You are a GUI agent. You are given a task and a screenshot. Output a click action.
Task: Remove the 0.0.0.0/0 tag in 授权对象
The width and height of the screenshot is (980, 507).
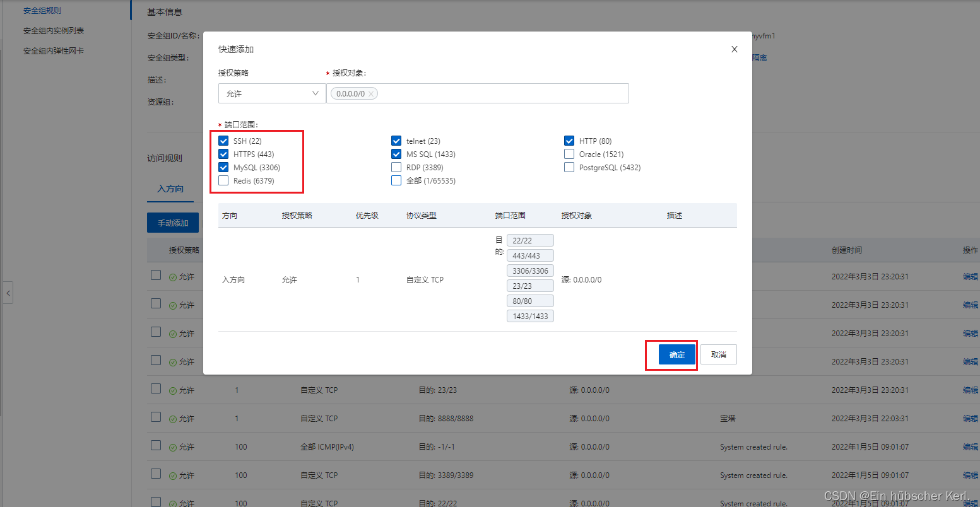click(x=372, y=94)
